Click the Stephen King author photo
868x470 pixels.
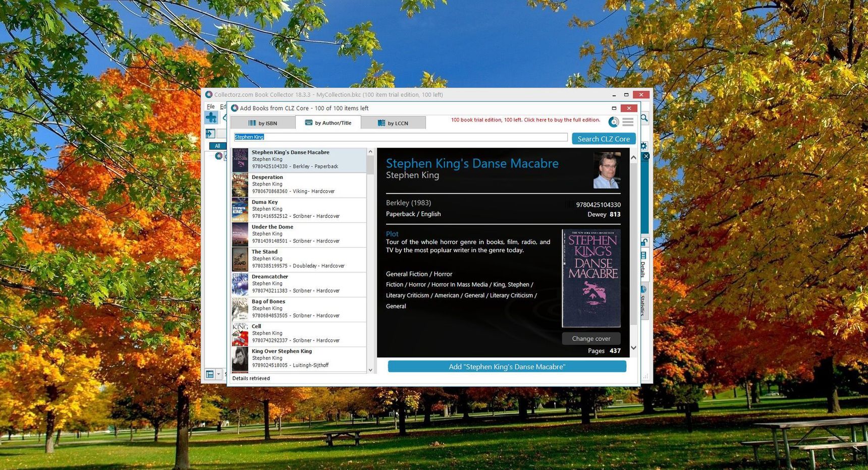coord(607,170)
